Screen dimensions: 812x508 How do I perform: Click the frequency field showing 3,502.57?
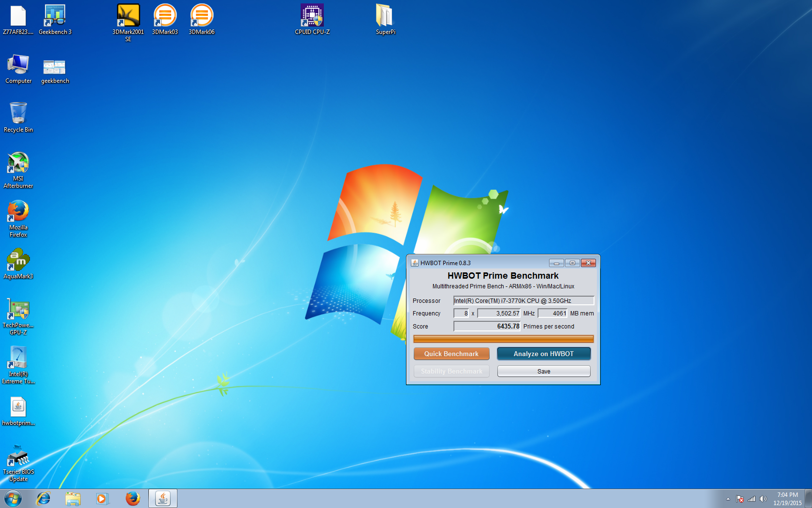pyautogui.click(x=499, y=314)
